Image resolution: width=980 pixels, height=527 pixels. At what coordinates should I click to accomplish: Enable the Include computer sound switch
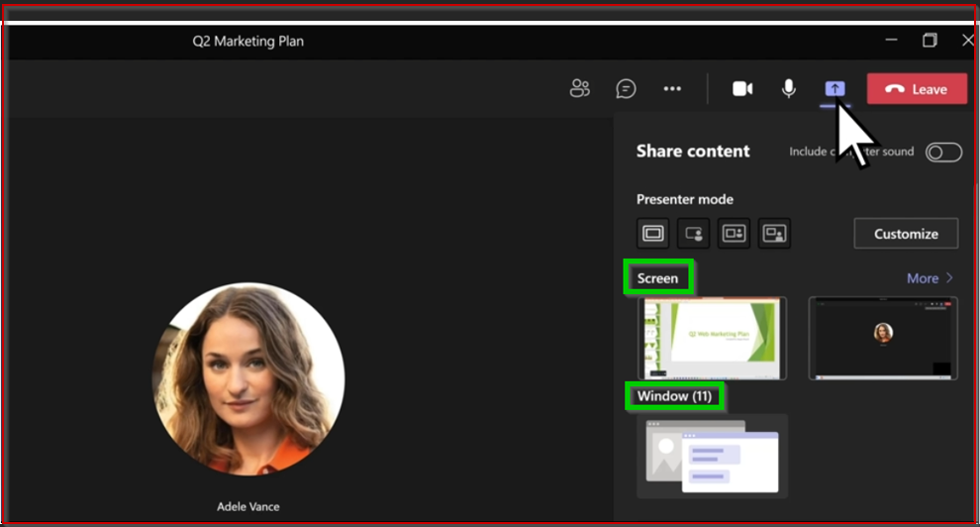tap(942, 152)
